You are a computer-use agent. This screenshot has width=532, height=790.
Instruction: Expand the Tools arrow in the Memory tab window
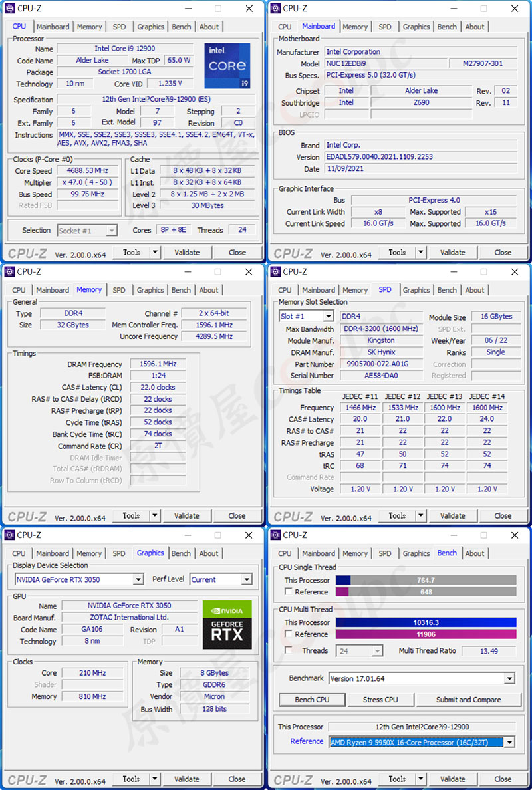coord(155,516)
